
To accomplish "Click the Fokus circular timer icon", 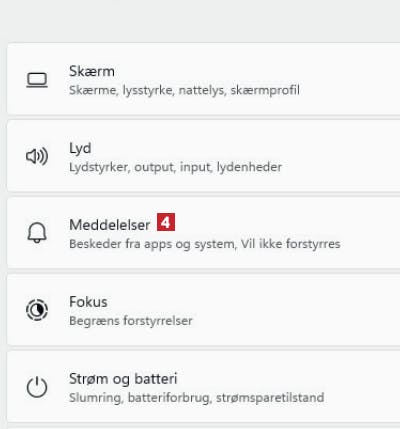I will point(37,310).
